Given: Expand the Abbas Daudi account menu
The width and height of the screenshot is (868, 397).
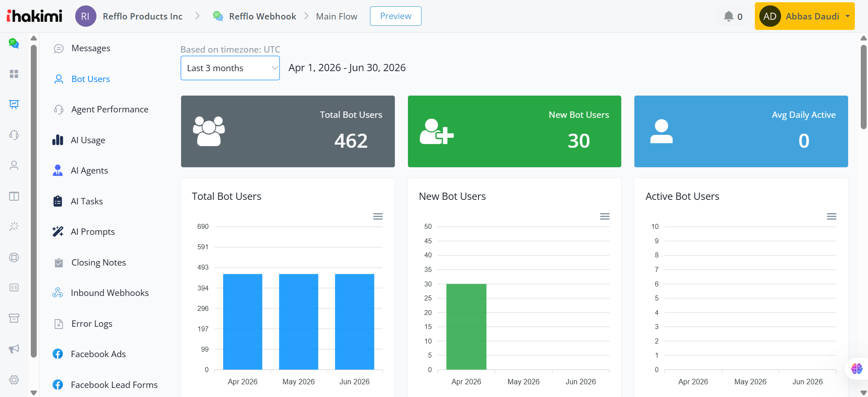Looking at the screenshot, I should point(805,16).
